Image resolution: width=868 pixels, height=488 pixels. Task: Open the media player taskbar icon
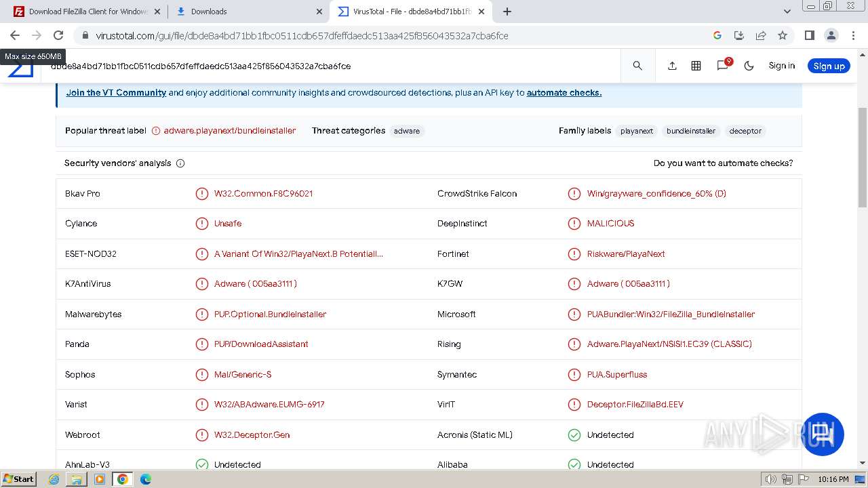(x=100, y=479)
